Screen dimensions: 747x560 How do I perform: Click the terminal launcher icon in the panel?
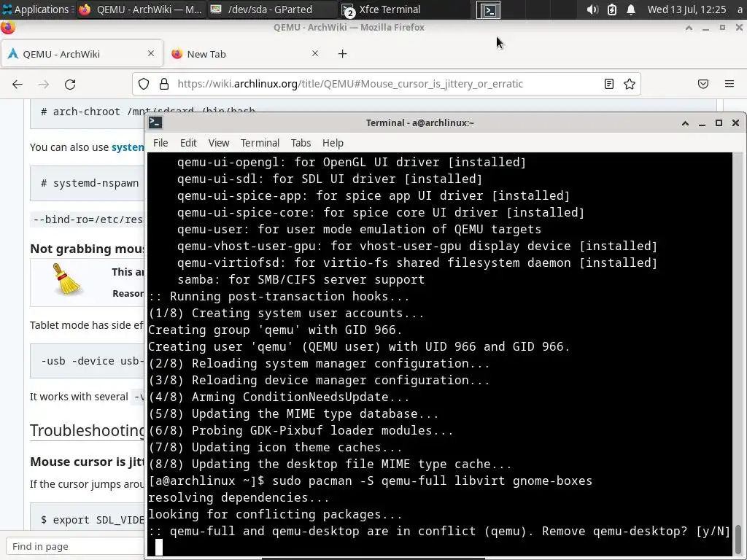[488, 9]
